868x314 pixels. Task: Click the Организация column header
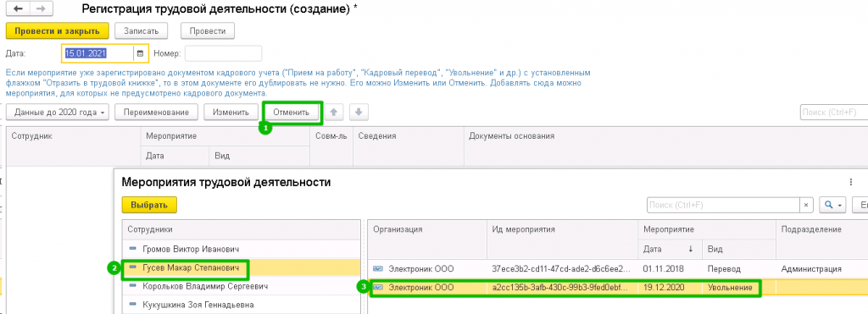[x=427, y=239]
